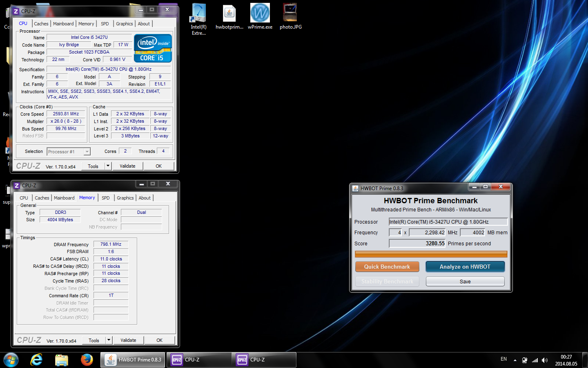The image size is (588, 368).
Task: Click the Code Name value Ivy Bridge
Action: (69, 45)
